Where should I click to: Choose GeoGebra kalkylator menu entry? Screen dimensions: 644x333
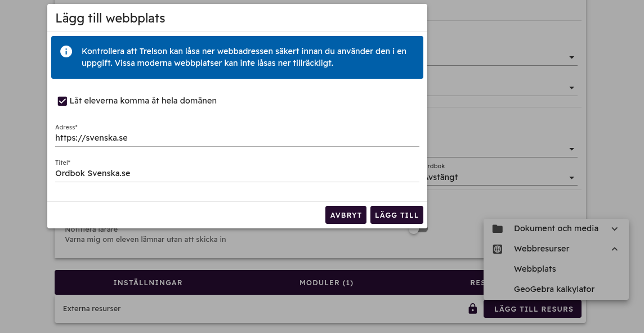[554, 289]
